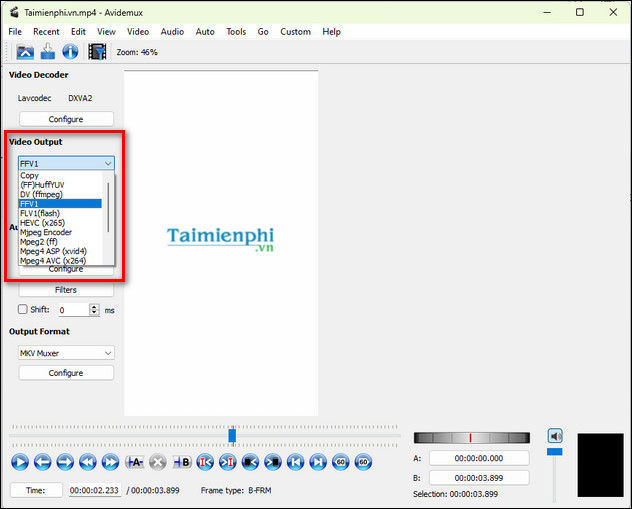Click the Save video toolbar icon
This screenshot has width=632, height=509.
click(x=48, y=52)
